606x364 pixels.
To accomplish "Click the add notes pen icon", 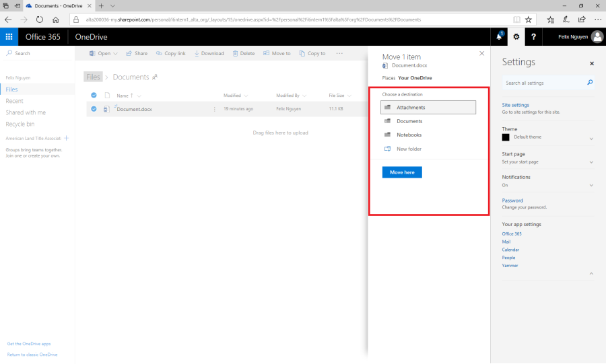I will tap(566, 20).
